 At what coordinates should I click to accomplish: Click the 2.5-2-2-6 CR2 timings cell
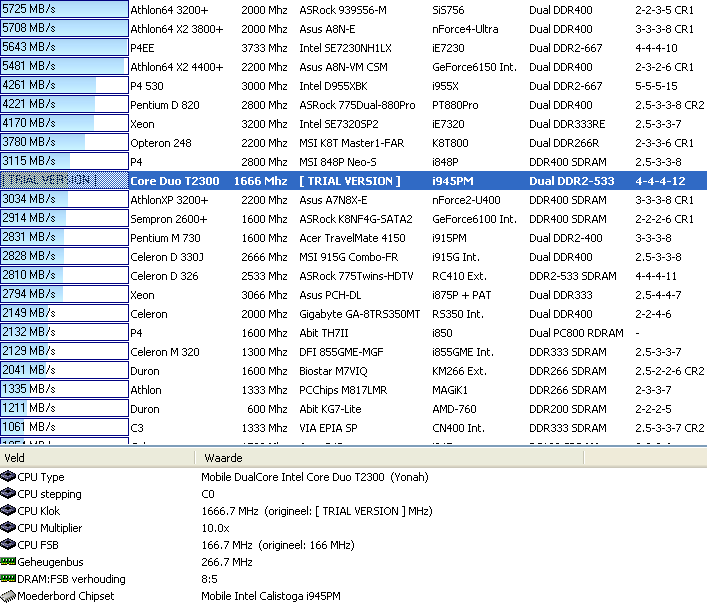[x=670, y=371]
